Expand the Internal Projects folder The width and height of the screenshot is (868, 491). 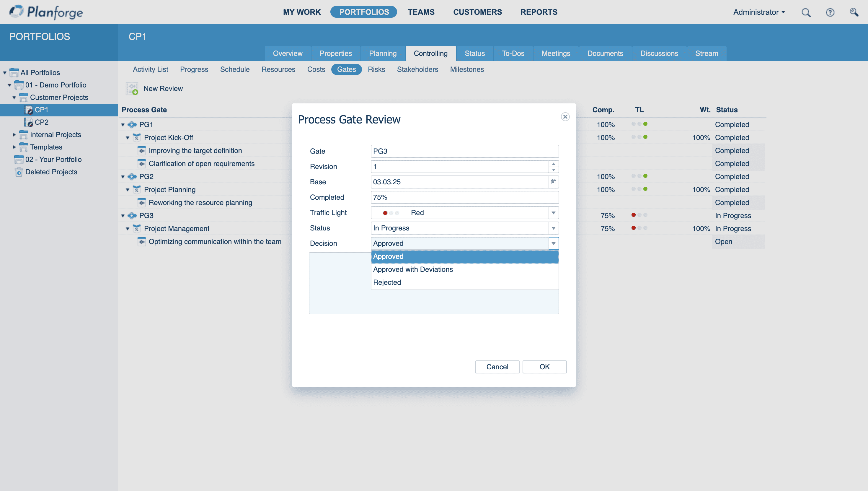(14, 135)
